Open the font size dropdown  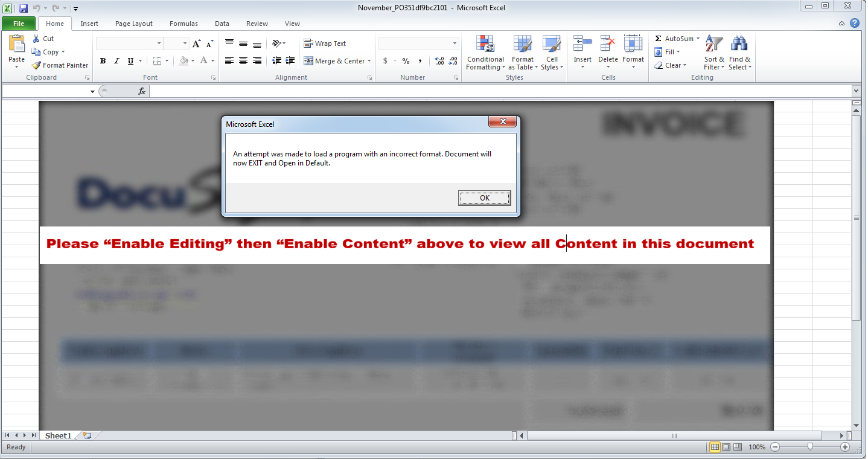click(186, 43)
